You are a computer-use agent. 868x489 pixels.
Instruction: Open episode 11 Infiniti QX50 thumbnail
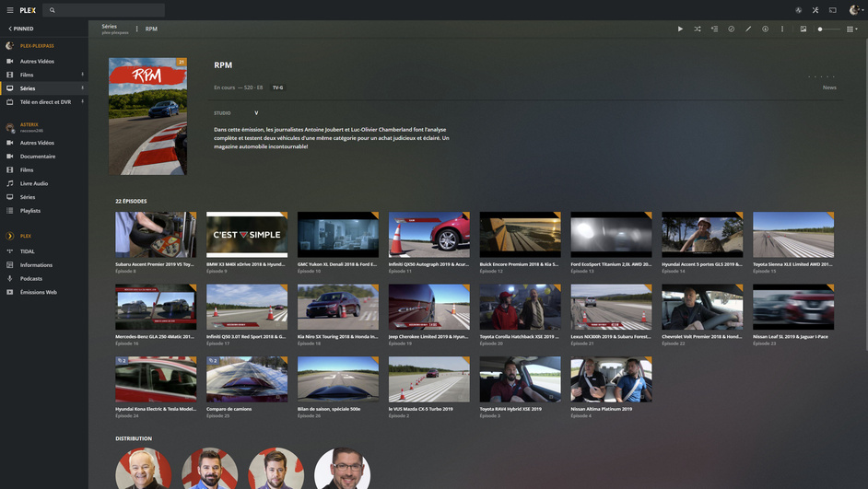click(x=429, y=235)
